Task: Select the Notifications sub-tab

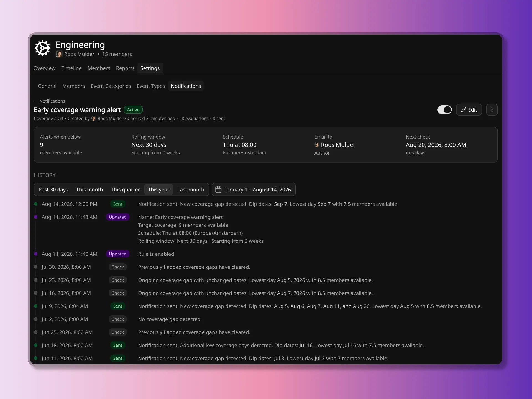Action: pyautogui.click(x=186, y=86)
